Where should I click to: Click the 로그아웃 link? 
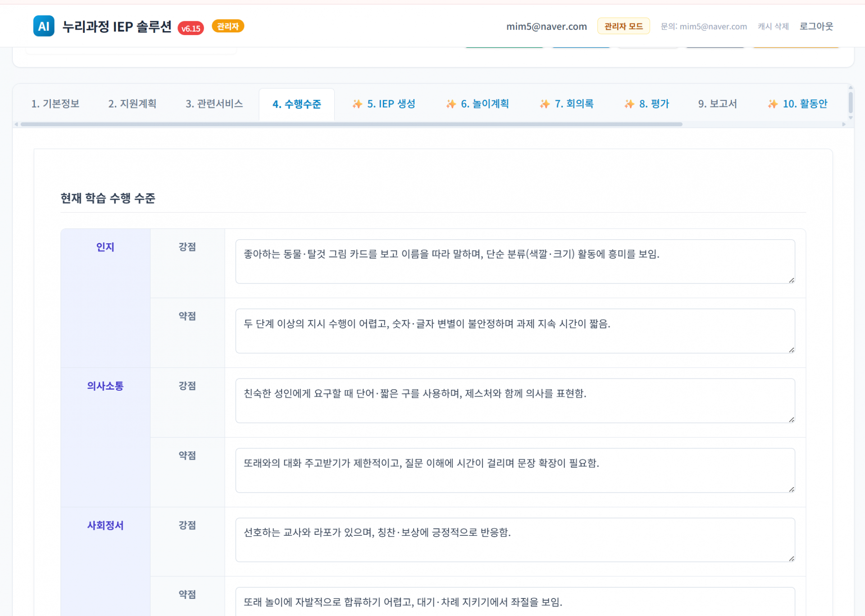tap(816, 26)
